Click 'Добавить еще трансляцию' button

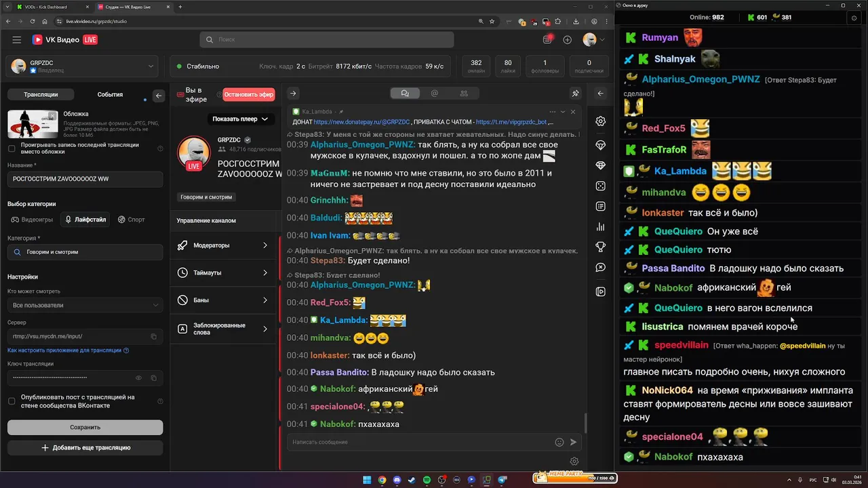[85, 448]
